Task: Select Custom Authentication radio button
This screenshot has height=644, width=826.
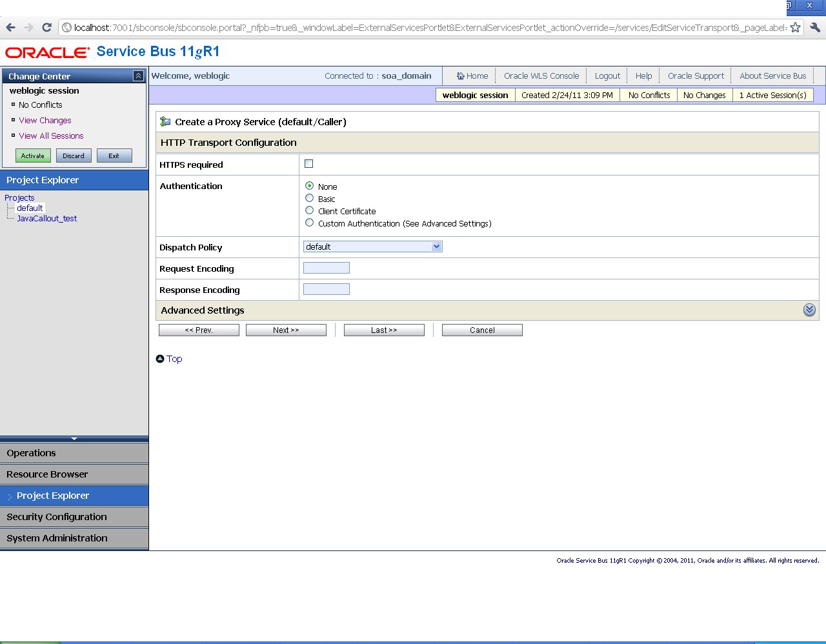Action: 310,223
